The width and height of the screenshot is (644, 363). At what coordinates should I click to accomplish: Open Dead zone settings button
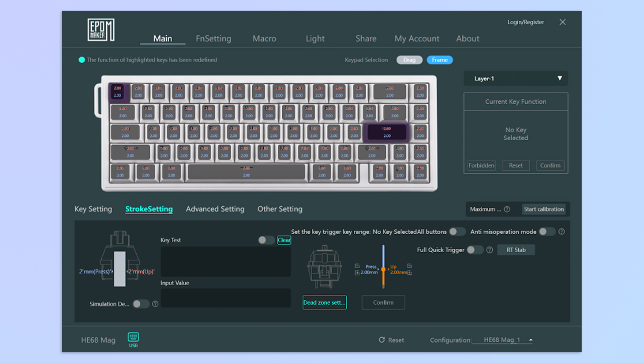coord(324,302)
